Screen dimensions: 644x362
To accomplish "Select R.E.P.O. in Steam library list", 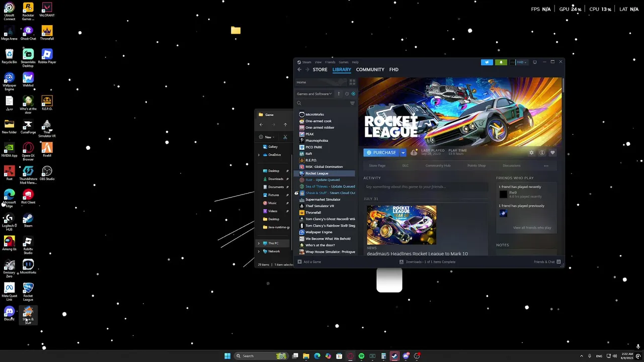I will point(311,160).
